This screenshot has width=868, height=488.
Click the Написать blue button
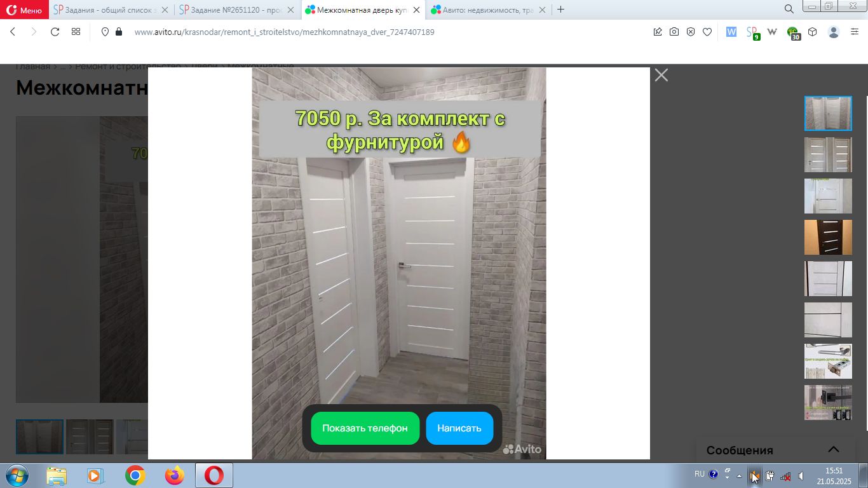coord(459,428)
